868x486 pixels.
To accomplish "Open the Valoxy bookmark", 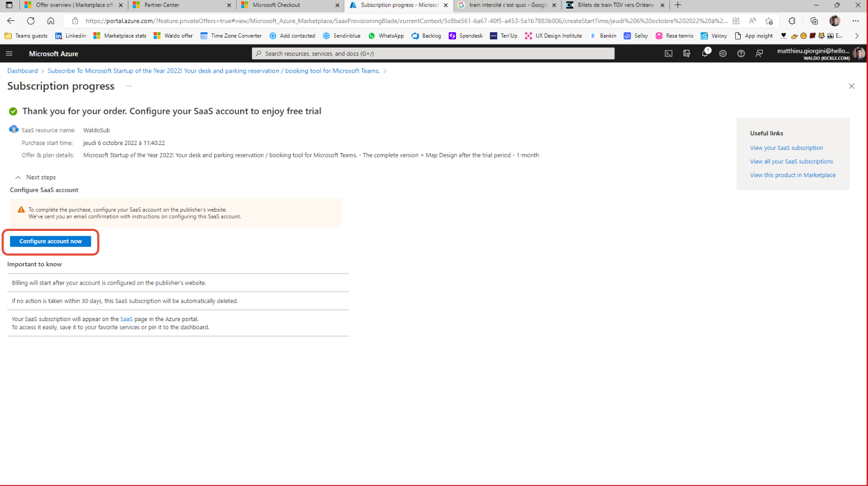I will click(x=714, y=36).
